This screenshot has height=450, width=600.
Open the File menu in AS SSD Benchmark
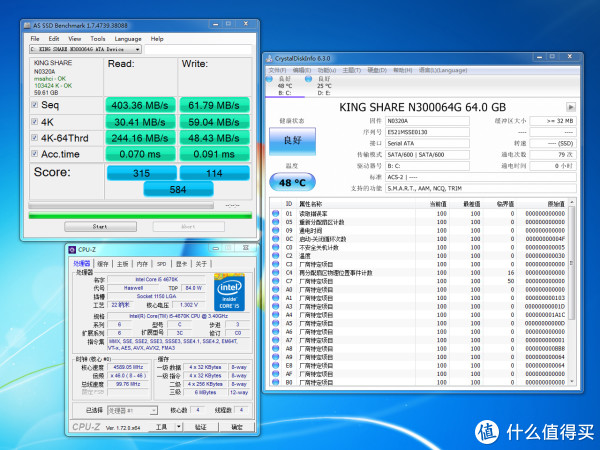pyautogui.click(x=35, y=39)
